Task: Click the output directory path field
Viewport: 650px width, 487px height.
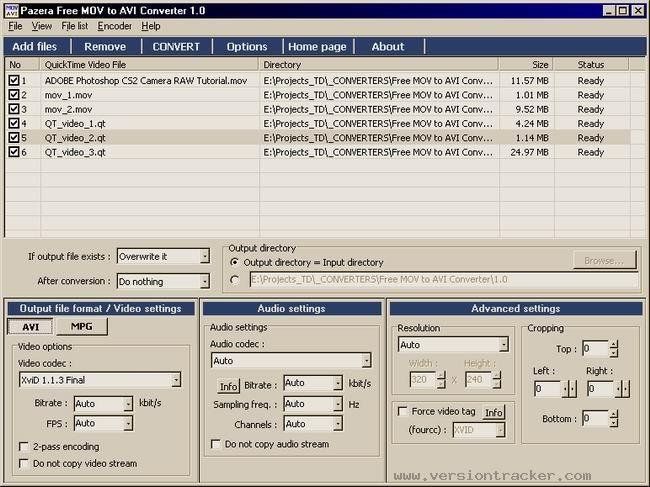Action: pyautogui.click(x=444, y=280)
